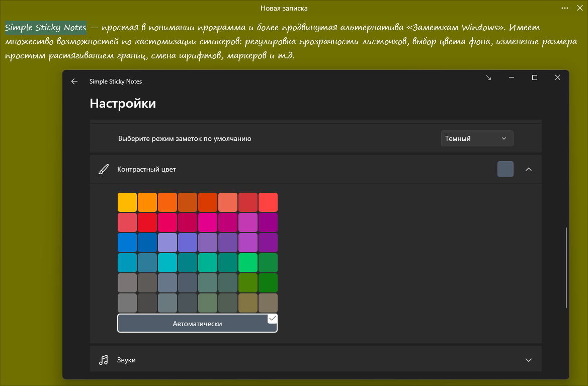
Task: Toggle the checkmark on the Автоматически option
Action: point(272,319)
